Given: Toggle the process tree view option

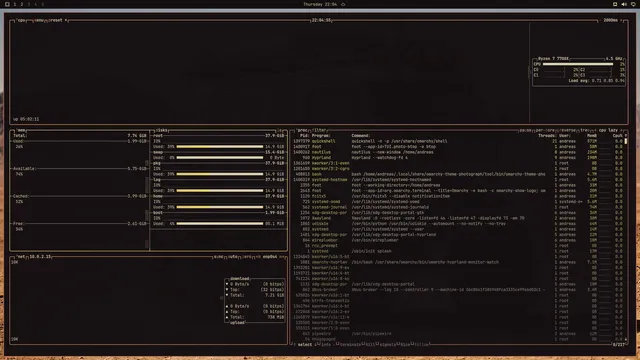Looking at the screenshot, I should (x=584, y=131).
